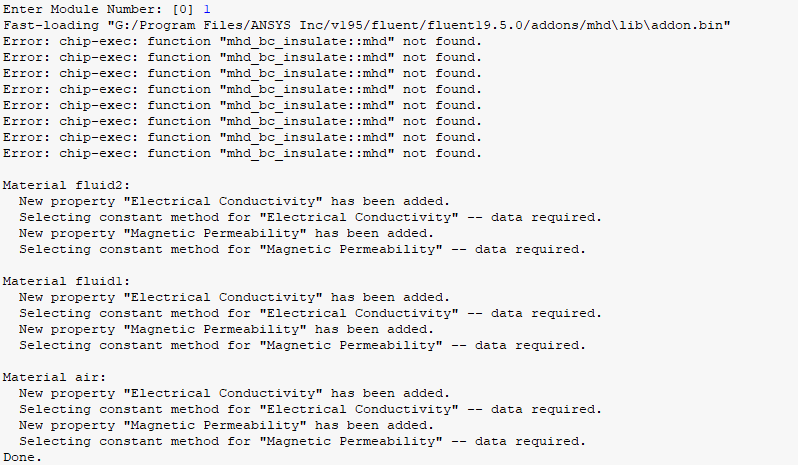
Task: Click fluid1's Electrical Conductivity constant method line
Action: click(310, 313)
